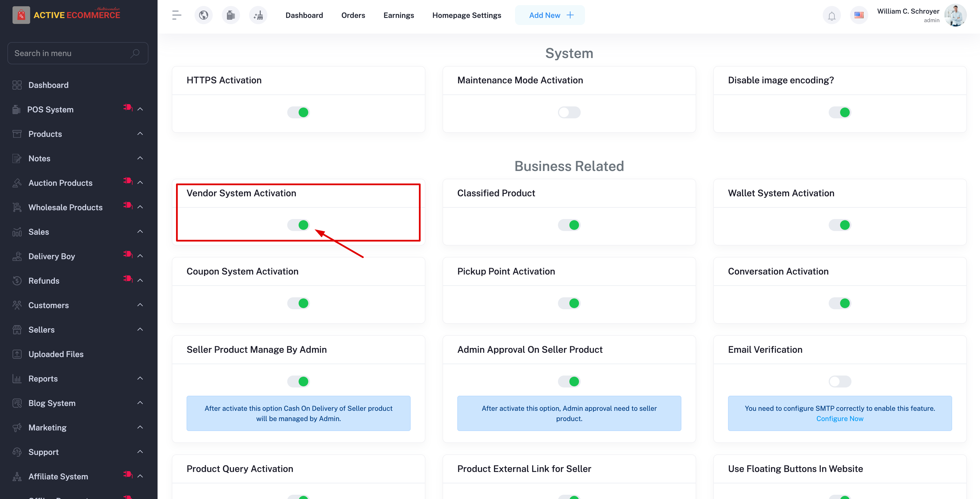This screenshot has width=980, height=499.
Task: Click the Add New button
Action: tap(550, 15)
